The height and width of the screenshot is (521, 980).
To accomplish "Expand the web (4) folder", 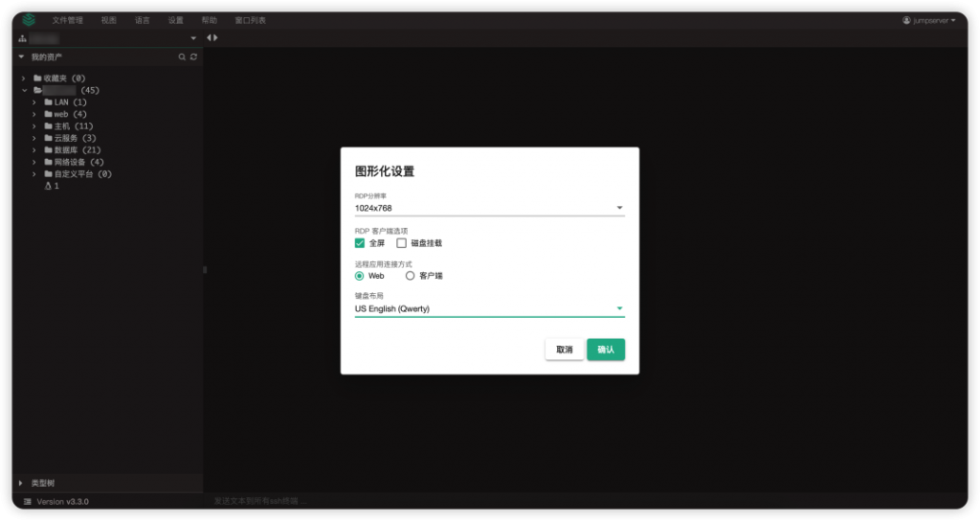I will click(34, 115).
